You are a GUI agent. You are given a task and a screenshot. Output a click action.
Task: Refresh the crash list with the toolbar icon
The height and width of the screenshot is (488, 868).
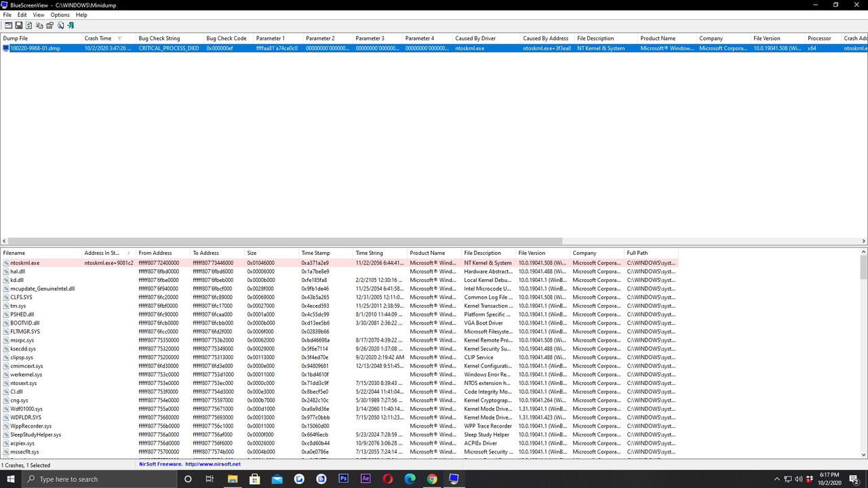pos(28,25)
